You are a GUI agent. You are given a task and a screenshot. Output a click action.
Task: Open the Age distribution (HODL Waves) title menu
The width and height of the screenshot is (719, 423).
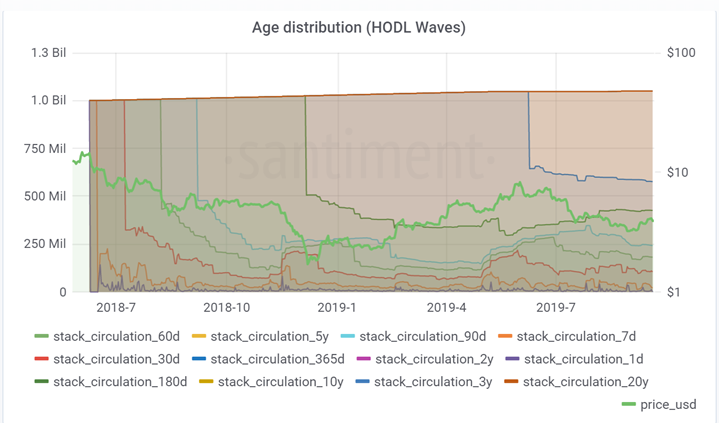pos(359,27)
